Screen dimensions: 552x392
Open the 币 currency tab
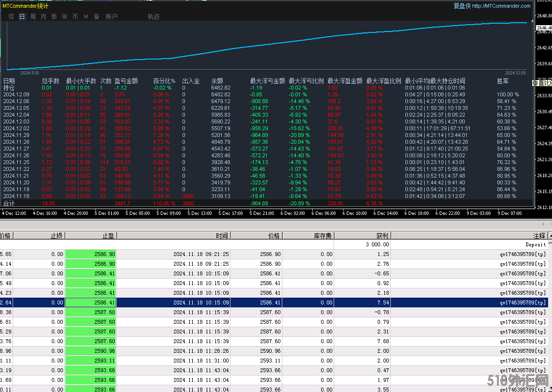click(x=75, y=16)
